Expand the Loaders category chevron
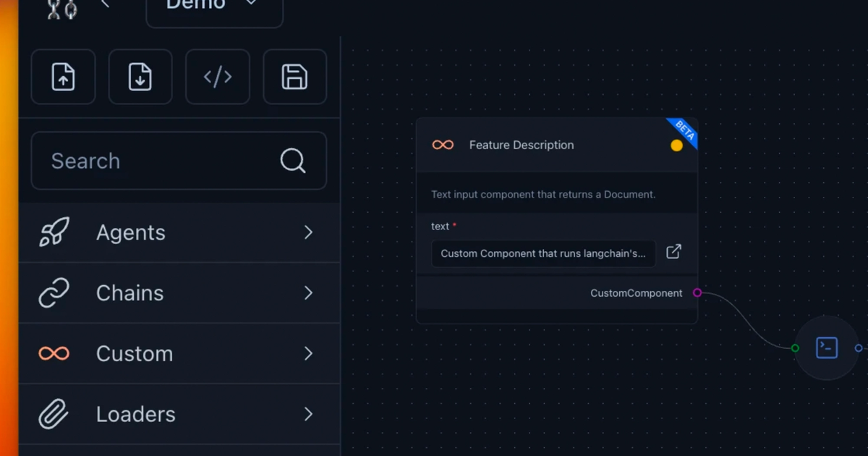This screenshot has width=868, height=456. pos(309,414)
